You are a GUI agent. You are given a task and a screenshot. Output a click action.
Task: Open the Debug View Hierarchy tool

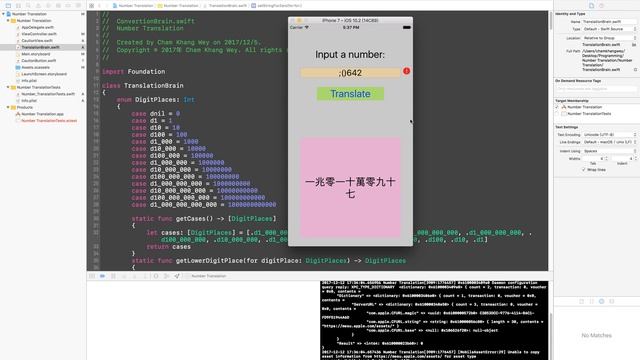click(156, 276)
